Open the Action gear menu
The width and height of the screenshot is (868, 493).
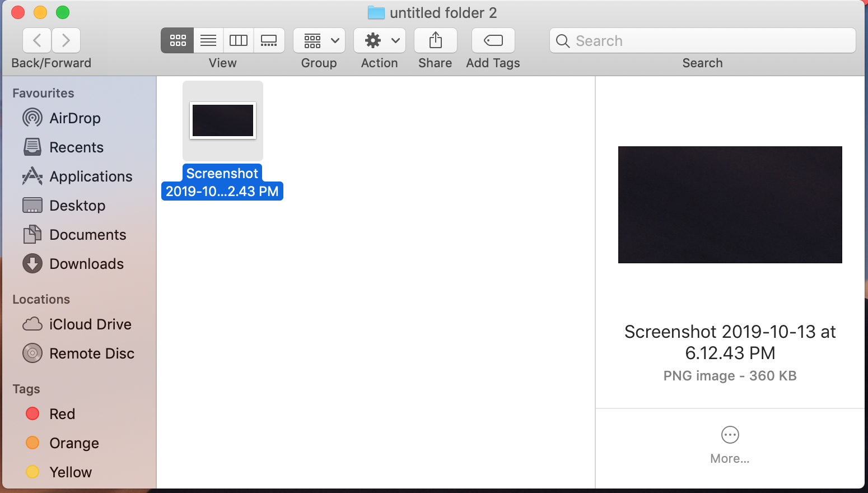[380, 40]
